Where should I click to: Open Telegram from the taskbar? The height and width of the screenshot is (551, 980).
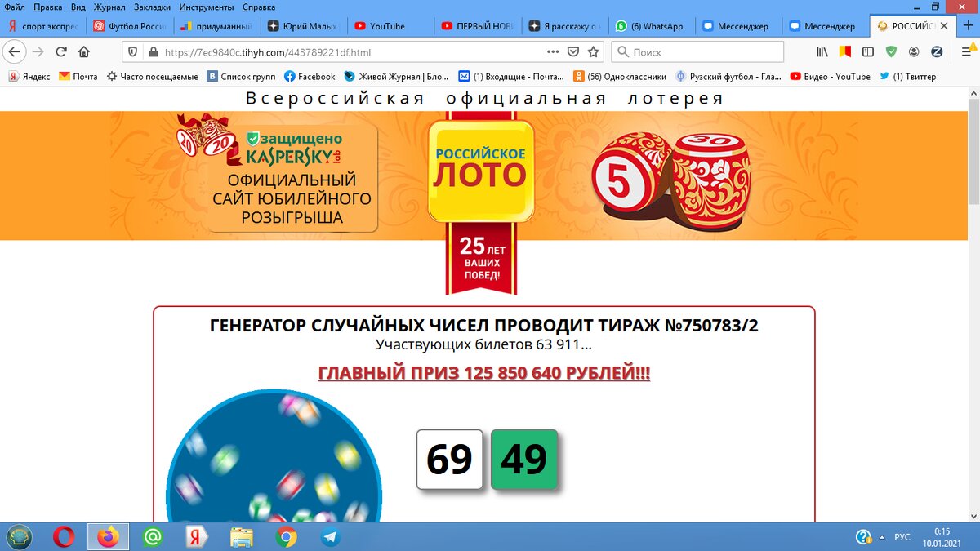(330, 537)
